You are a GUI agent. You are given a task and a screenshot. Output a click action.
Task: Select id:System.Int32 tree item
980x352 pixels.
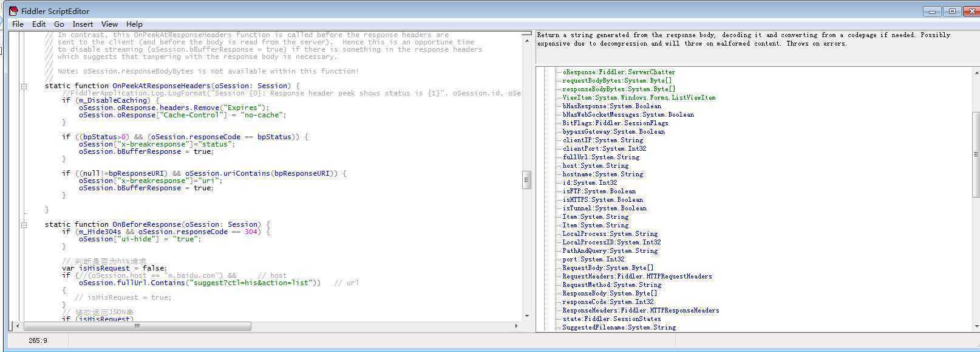590,183
